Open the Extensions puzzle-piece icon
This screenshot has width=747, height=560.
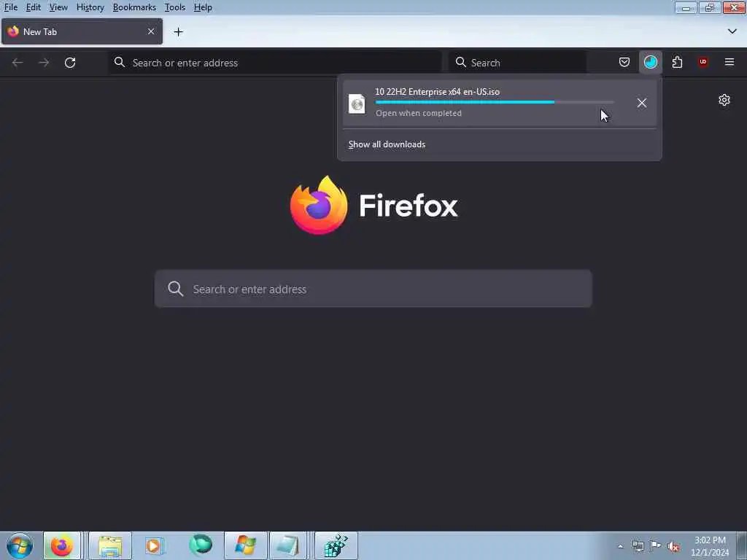677,63
